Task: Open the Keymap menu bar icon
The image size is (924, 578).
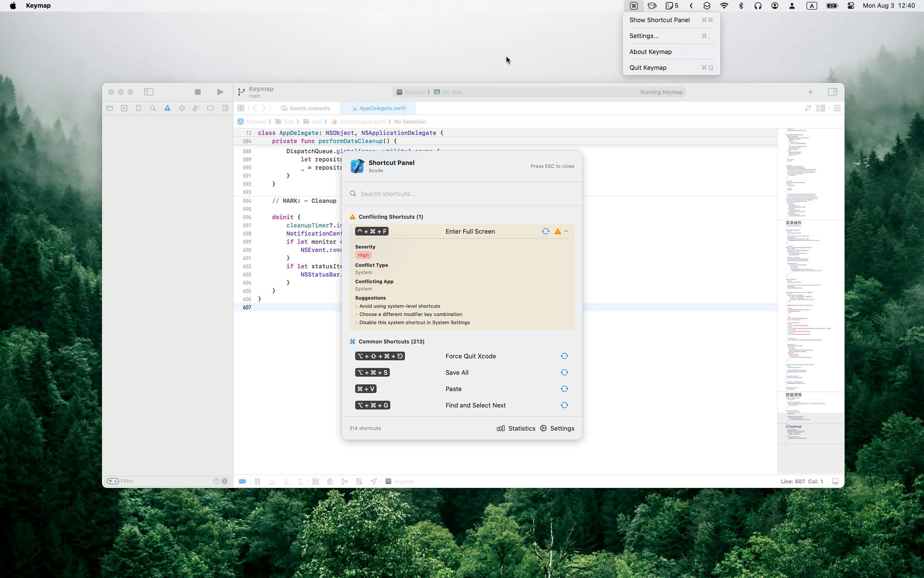Action: [x=633, y=6]
